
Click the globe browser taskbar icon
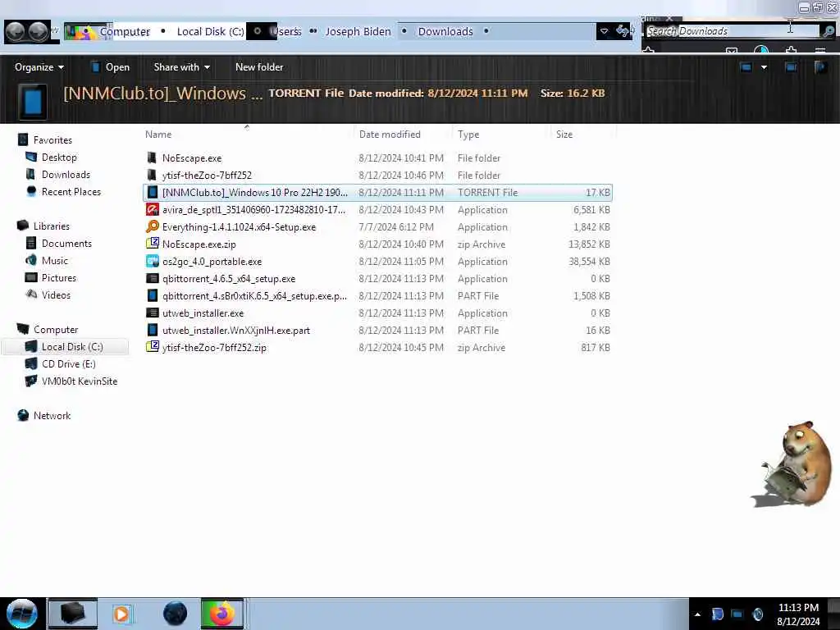pos(175,614)
